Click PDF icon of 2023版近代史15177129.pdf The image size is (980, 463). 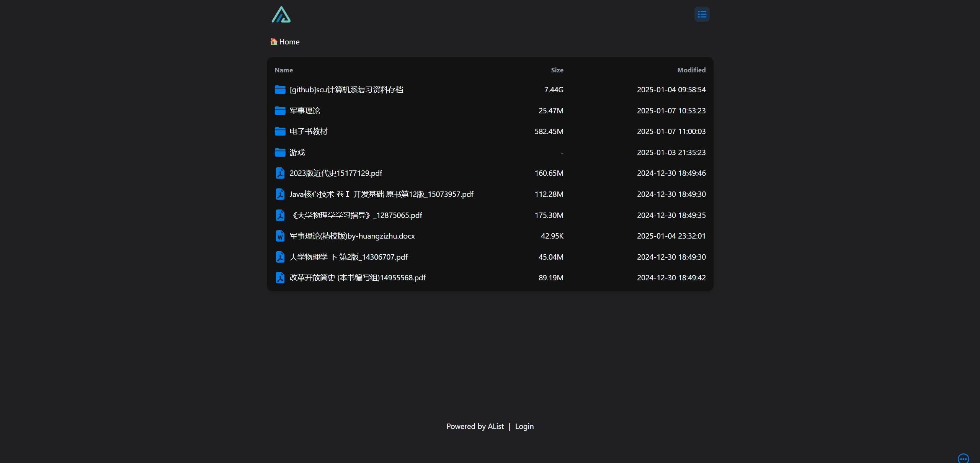(280, 173)
